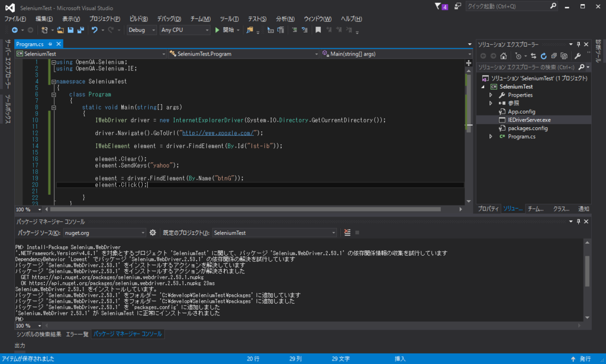This screenshot has width=606, height=364.
Task: Click the Navigate Backward toolbar arrow
Action: [15, 30]
